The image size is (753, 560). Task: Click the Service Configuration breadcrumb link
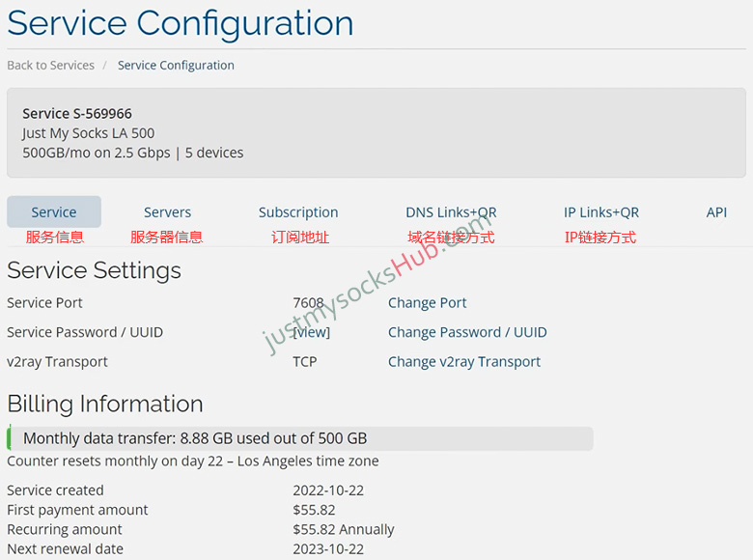click(x=176, y=66)
